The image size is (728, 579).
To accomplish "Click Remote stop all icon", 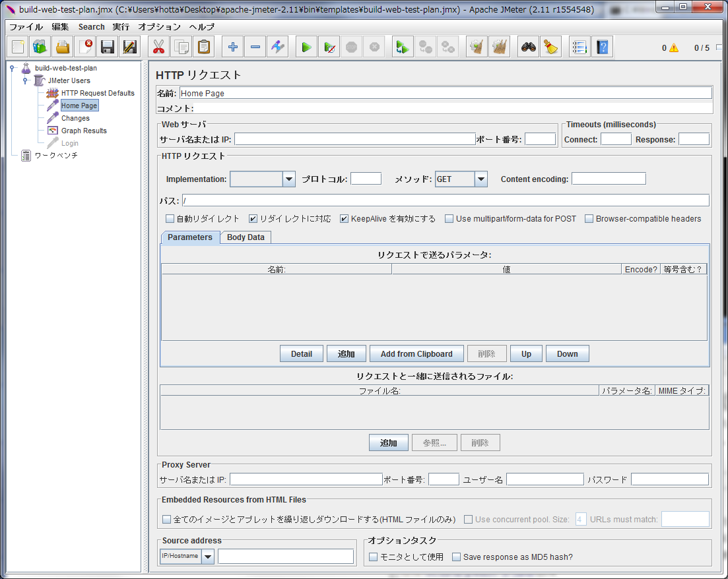I will click(x=425, y=47).
